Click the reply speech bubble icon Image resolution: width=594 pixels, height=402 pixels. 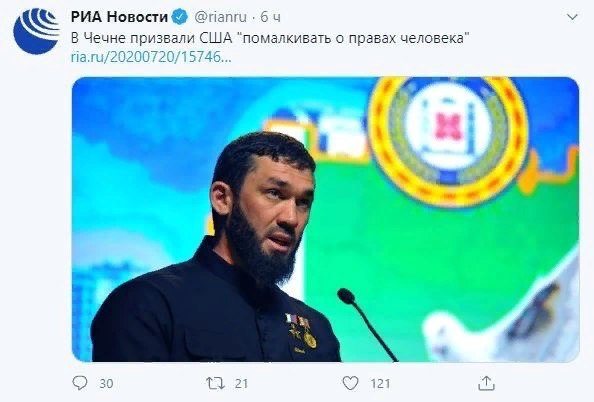[80, 383]
